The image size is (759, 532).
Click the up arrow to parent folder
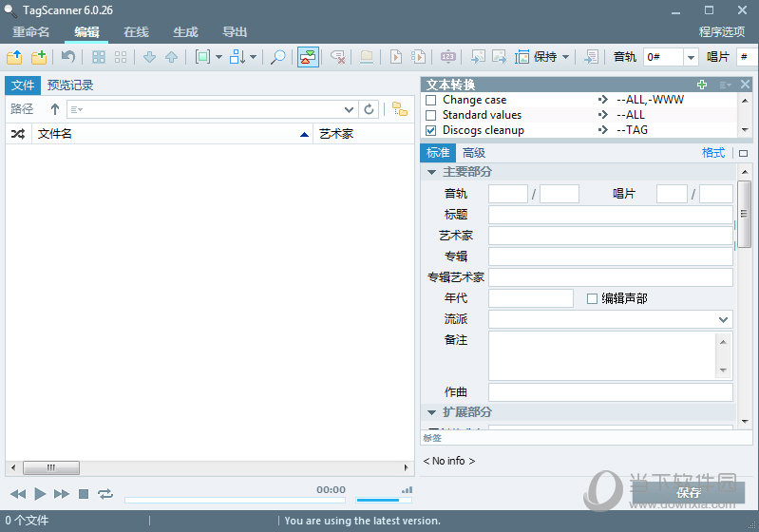pos(55,109)
